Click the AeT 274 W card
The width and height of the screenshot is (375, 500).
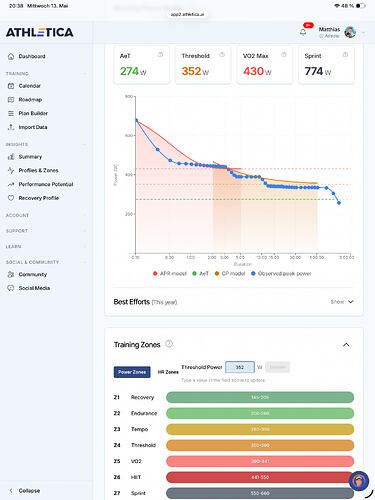click(x=141, y=65)
